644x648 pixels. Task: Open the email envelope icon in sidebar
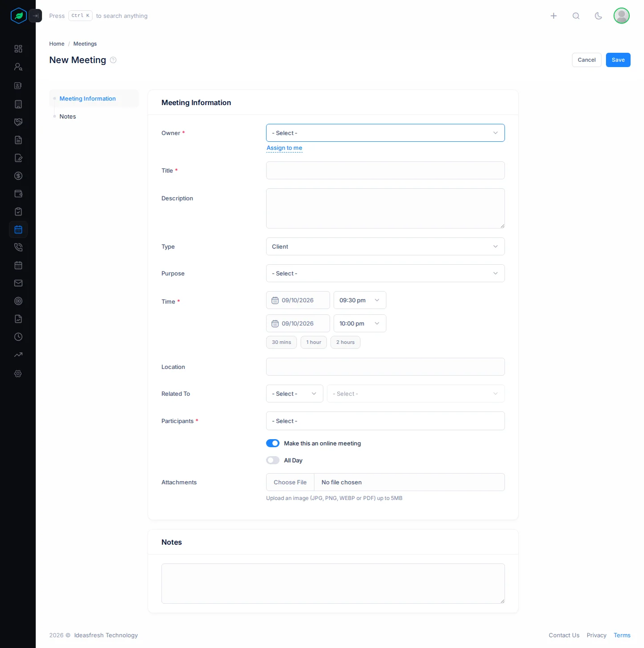pyautogui.click(x=18, y=283)
